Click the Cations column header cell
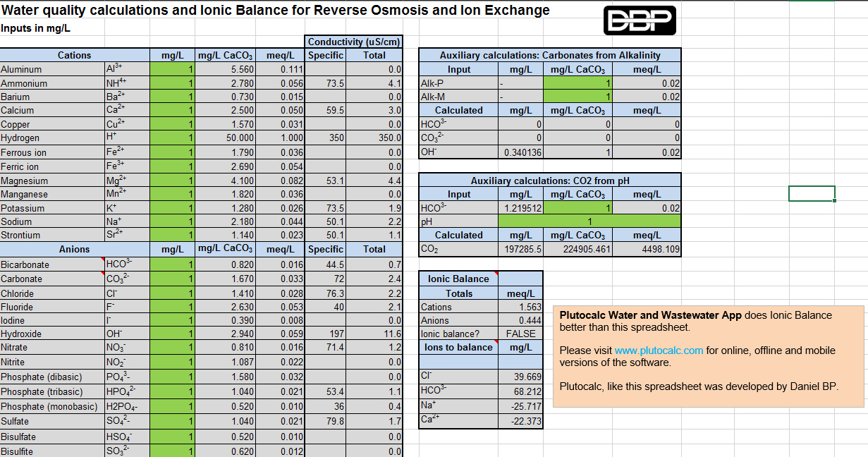This screenshot has height=457, width=868. [x=75, y=55]
